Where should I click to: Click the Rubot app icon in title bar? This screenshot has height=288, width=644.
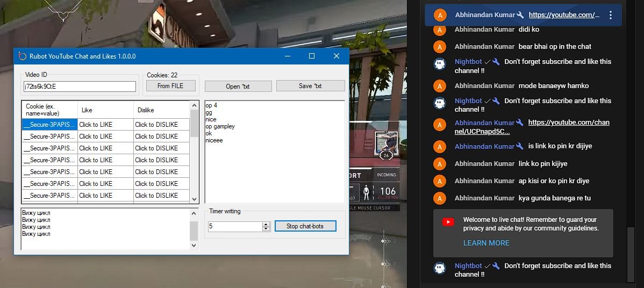(x=22, y=56)
